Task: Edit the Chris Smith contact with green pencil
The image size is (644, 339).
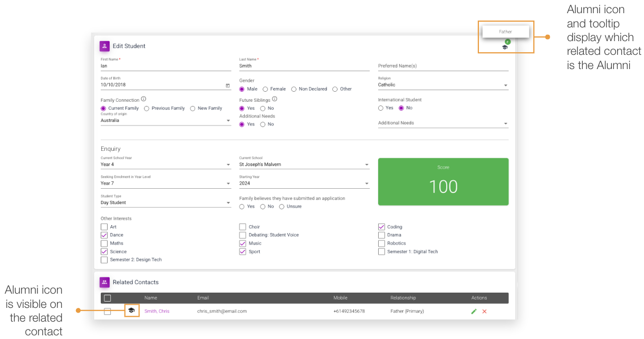Action: [474, 312]
